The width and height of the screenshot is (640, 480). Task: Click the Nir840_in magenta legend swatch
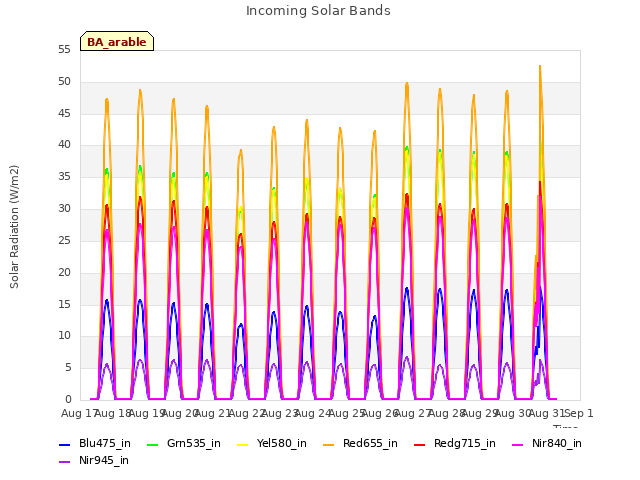[x=518, y=444]
